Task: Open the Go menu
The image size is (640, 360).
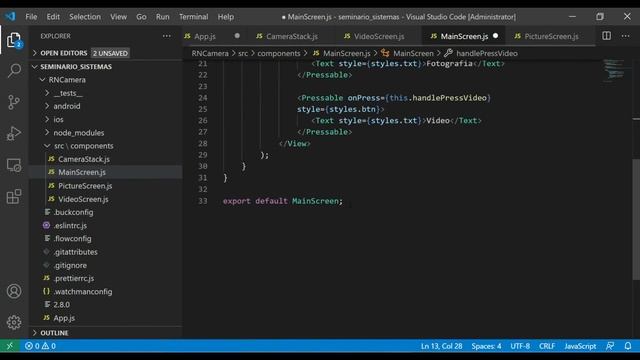Action: (x=141, y=17)
